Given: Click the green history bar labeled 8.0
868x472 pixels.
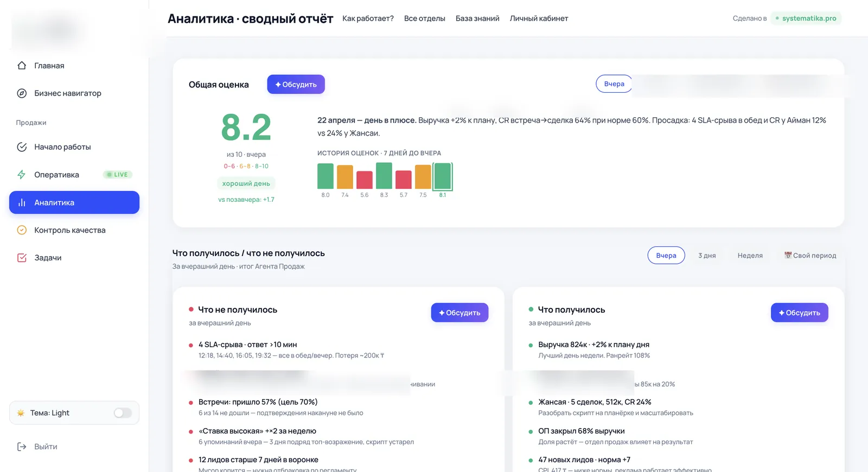Looking at the screenshot, I should [x=325, y=176].
